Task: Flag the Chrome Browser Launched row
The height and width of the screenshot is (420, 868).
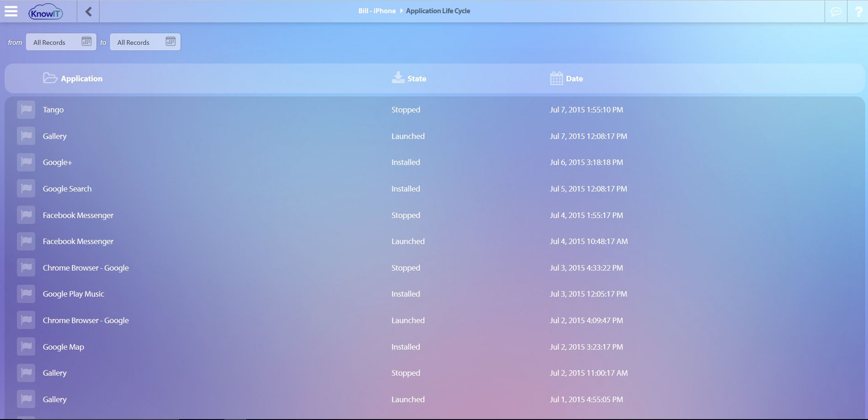Action: pyautogui.click(x=26, y=320)
